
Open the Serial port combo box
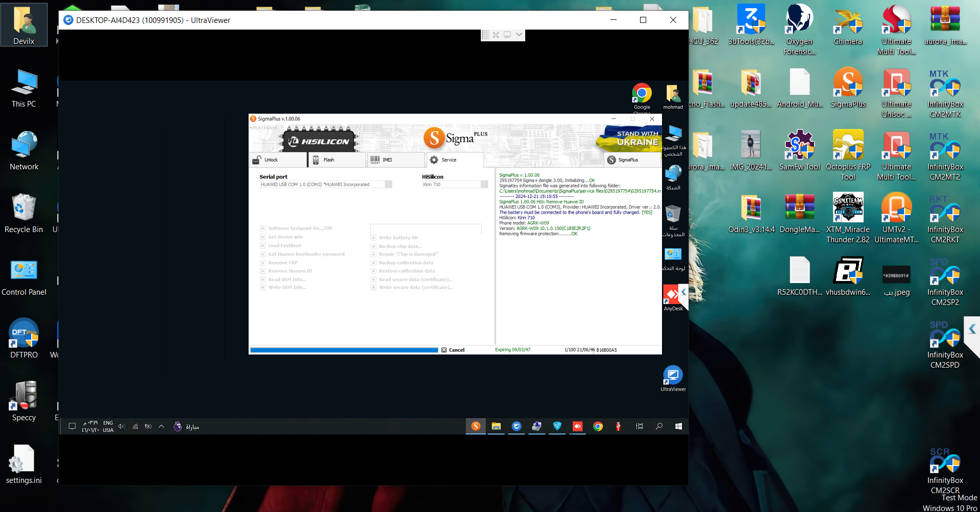click(x=326, y=185)
